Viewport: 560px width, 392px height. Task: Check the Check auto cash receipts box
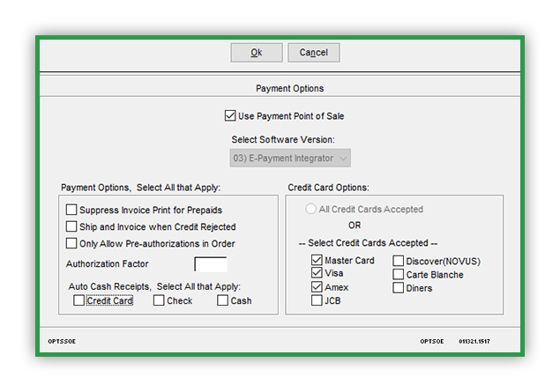point(159,300)
